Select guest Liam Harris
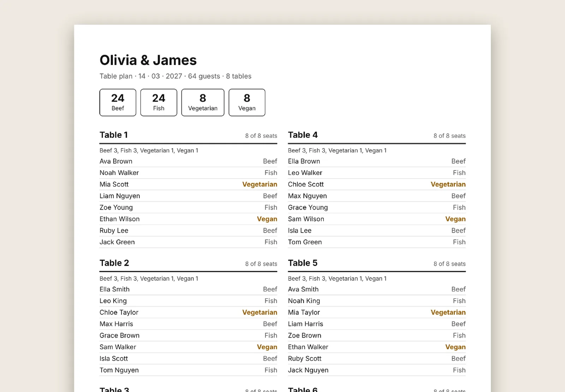 [305, 324]
